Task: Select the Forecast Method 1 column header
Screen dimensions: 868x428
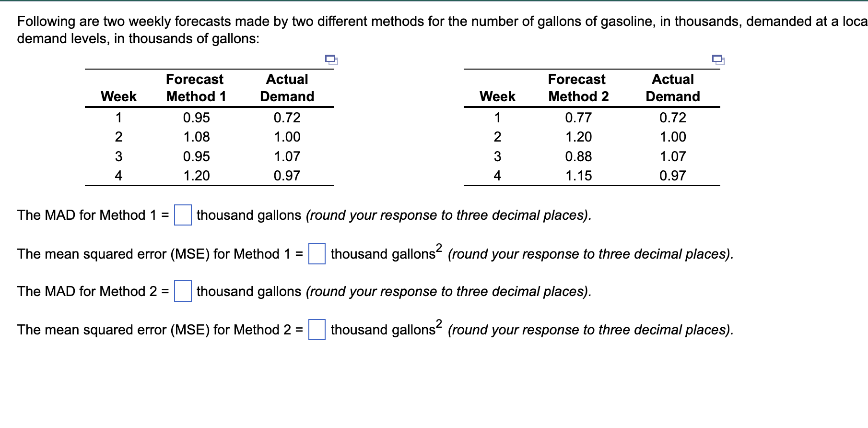Action: point(195,88)
